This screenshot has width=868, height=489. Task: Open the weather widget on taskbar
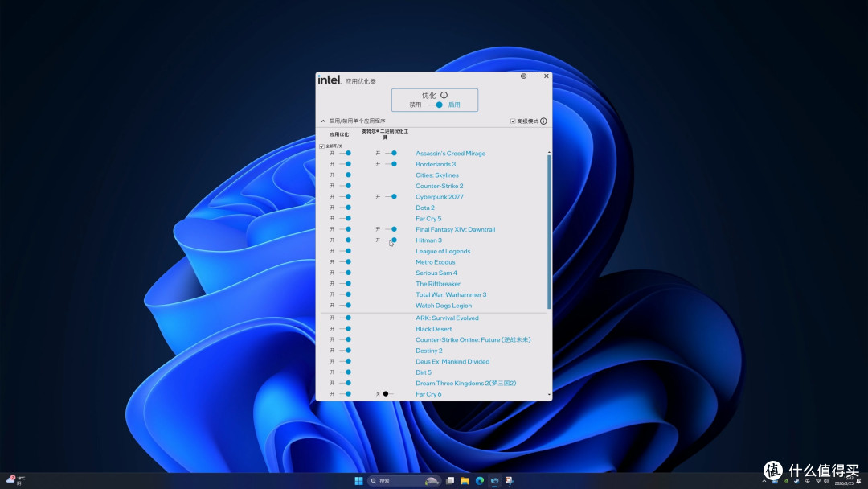(15, 480)
